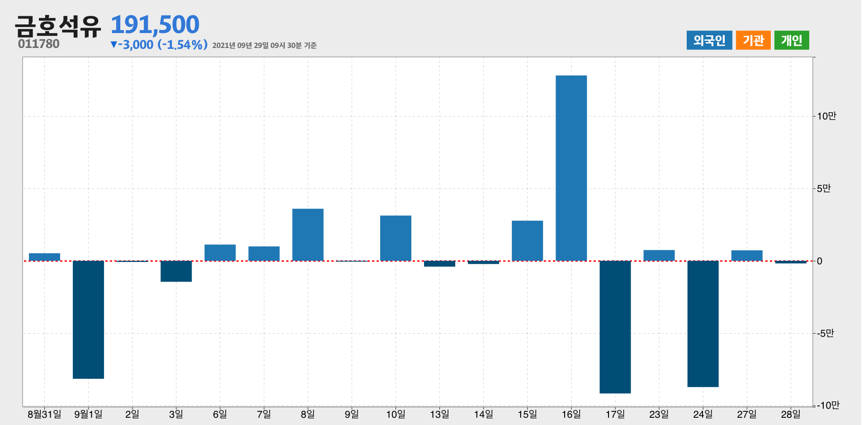Click the timestamp 2021년 09년 29일 09시 30분 기준
This screenshot has height=425, width=868.
(x=264, y=45)
